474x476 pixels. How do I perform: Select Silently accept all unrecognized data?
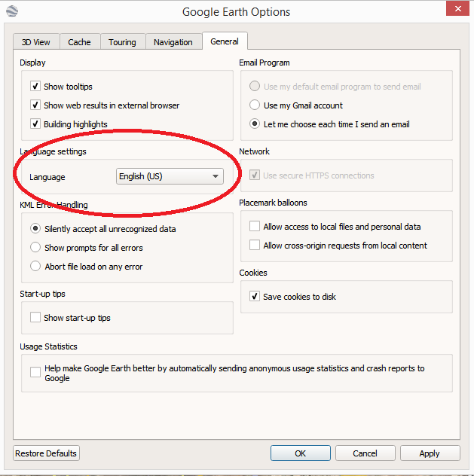pos(35,228)
